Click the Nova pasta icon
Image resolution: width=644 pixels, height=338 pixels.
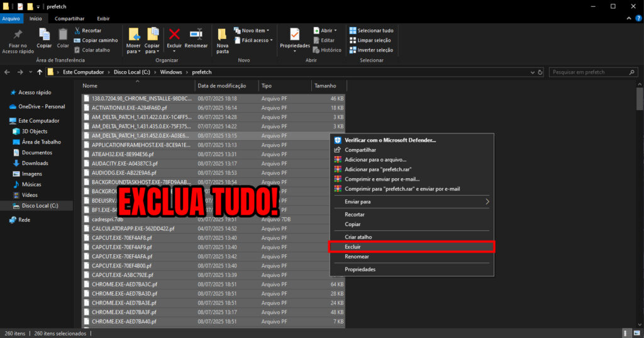223,35
